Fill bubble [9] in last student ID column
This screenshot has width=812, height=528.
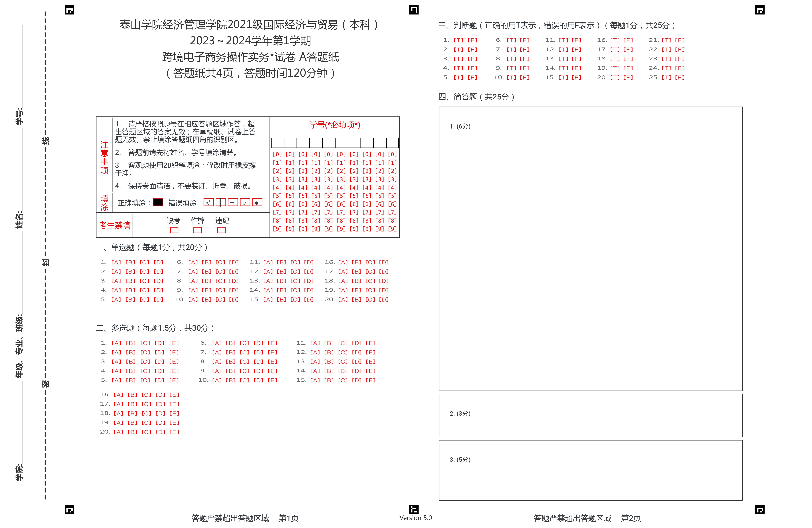[x=392, y=229]
